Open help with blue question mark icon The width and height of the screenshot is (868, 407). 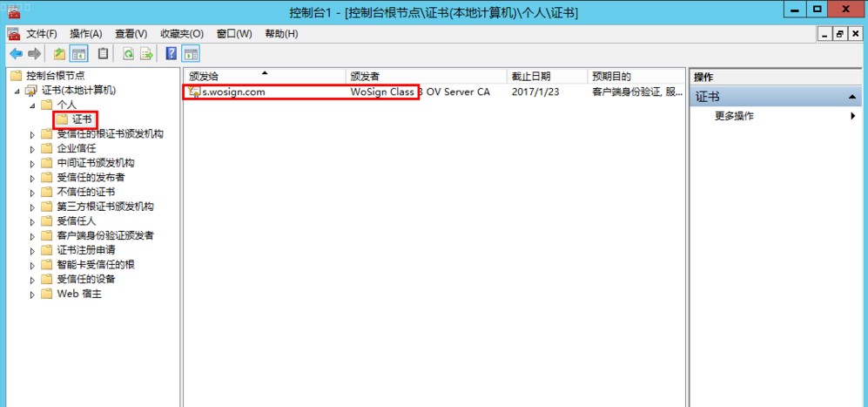(172, 54)
